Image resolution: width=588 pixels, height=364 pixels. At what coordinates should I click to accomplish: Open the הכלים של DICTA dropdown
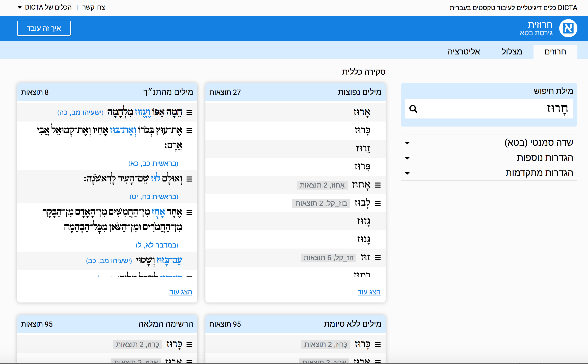45,7
